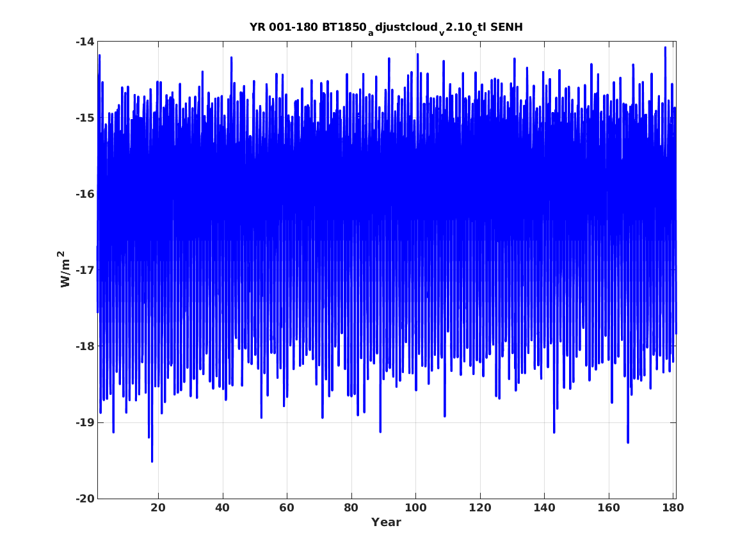The height and width of the screenshot is (560, 747).
Task: Click the x-axis tick label '80'
Action: [x=351, y=508]
